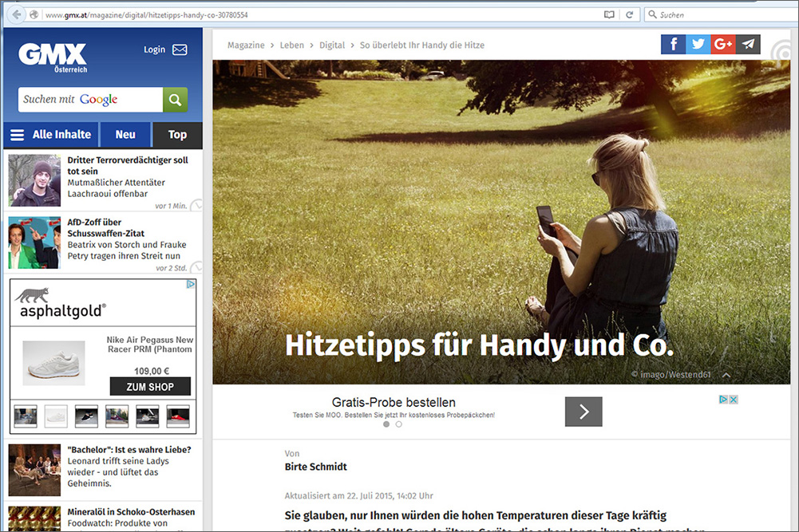Screen dimensions: 799x532
Task: Click 'Aktualisiert am 22. Juli 2015' text
Action: click(x=358, y=495)
